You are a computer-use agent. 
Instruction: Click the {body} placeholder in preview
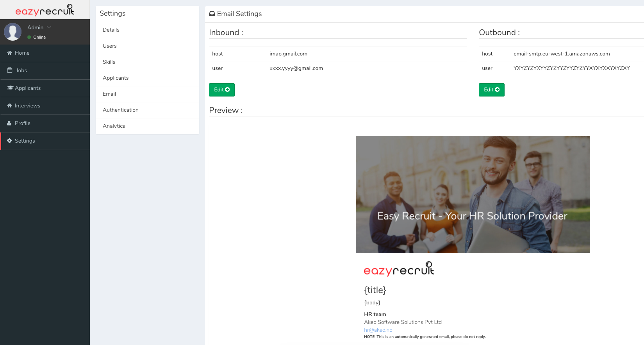372,302
